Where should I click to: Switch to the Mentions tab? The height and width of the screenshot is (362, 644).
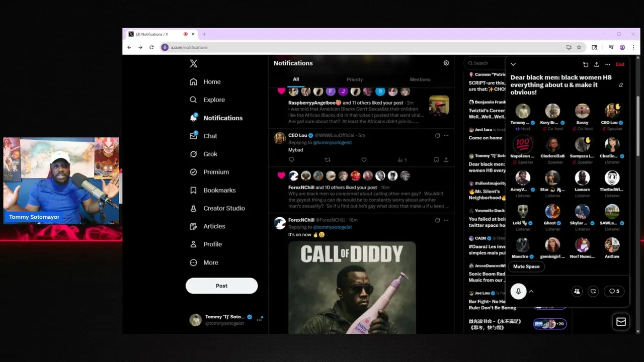click(420, 79)
